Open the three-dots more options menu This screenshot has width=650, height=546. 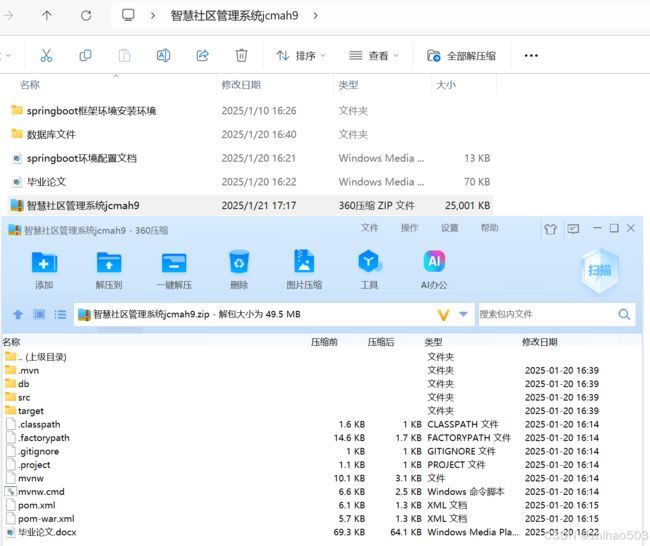pyautogui.click(x=531, y=56)
